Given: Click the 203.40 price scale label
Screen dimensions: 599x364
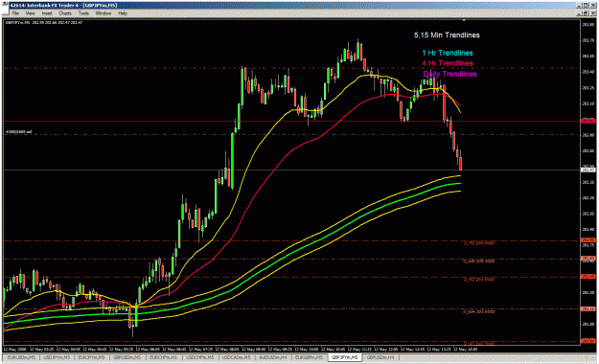Looking at the screenshot, I should pyautogui.click(x=587, y=72).
